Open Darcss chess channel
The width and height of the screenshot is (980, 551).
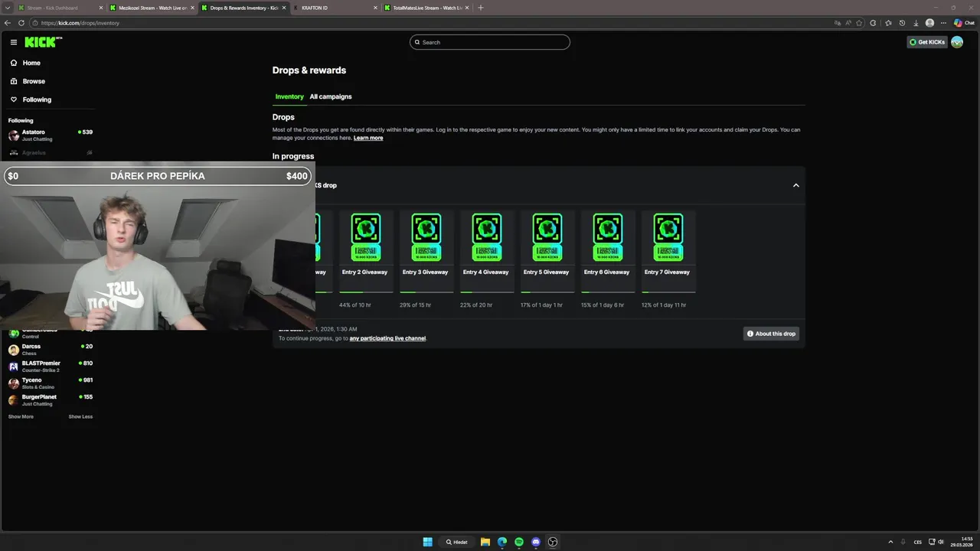51,350
